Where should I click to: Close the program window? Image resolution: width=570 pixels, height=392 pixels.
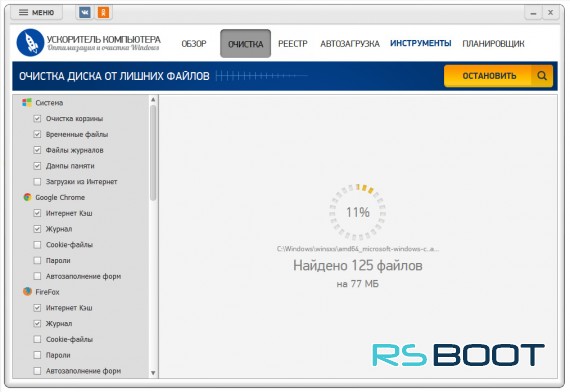tap(550, 13)
